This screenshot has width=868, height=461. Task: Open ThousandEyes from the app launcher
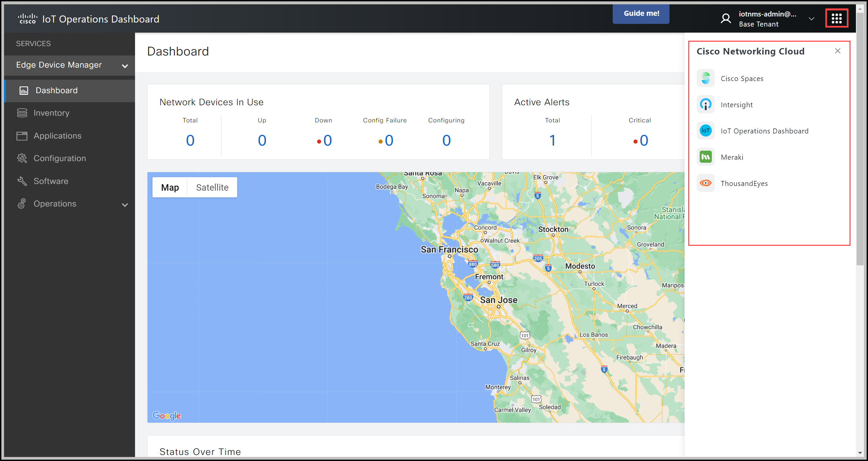coord(745,183)
